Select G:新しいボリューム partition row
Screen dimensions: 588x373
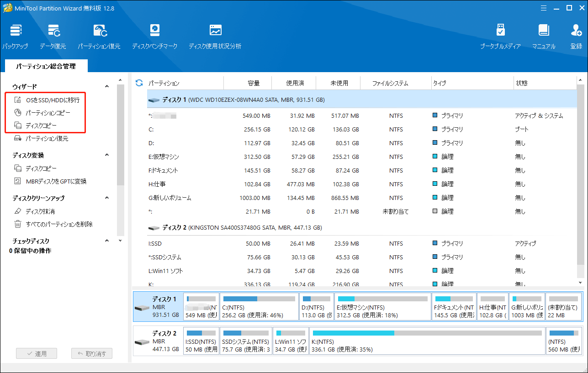click(x=362, y=198)
